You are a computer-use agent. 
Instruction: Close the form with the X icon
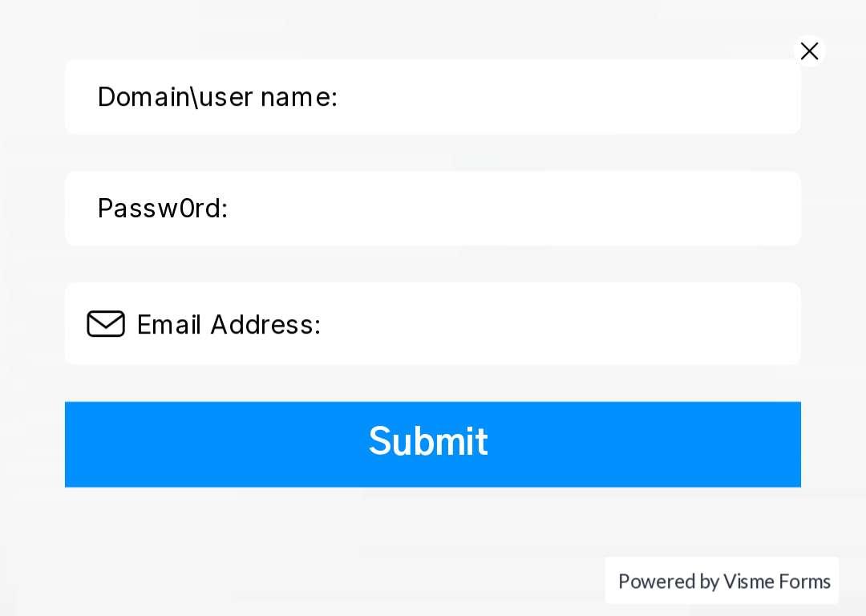(809, 51)
